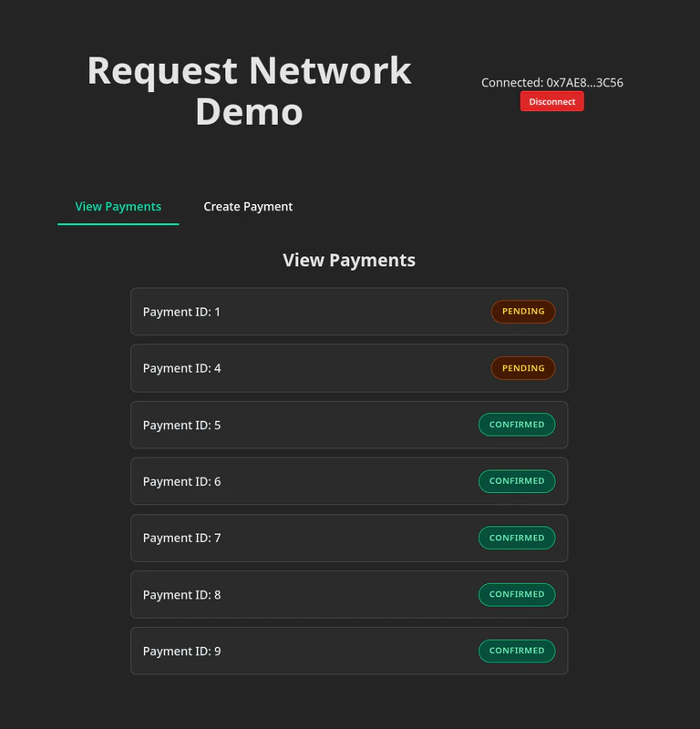Screen dimensions: 700x729
Task: Click the Request Network Demo title
Action: tap(250, 90)
